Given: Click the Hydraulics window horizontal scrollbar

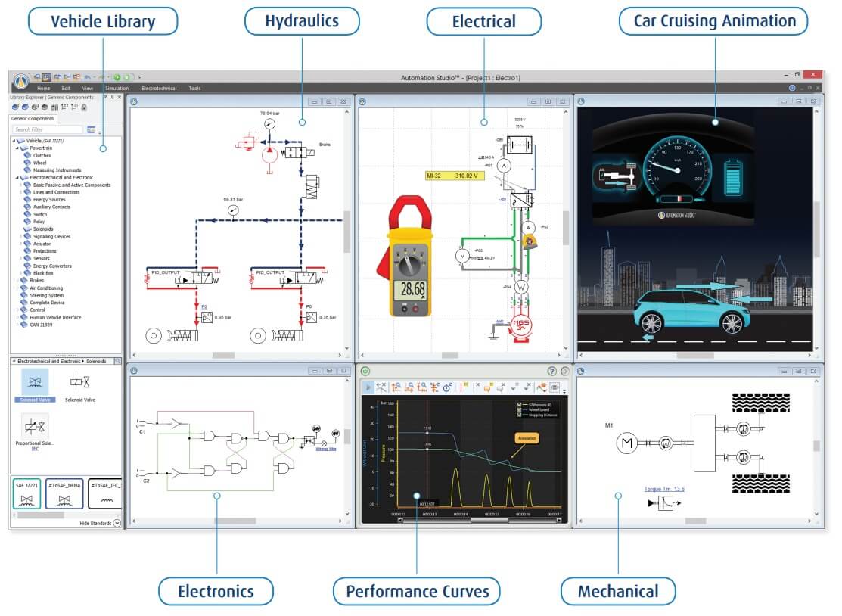Looking at the screenshot, I should [237, 355].
